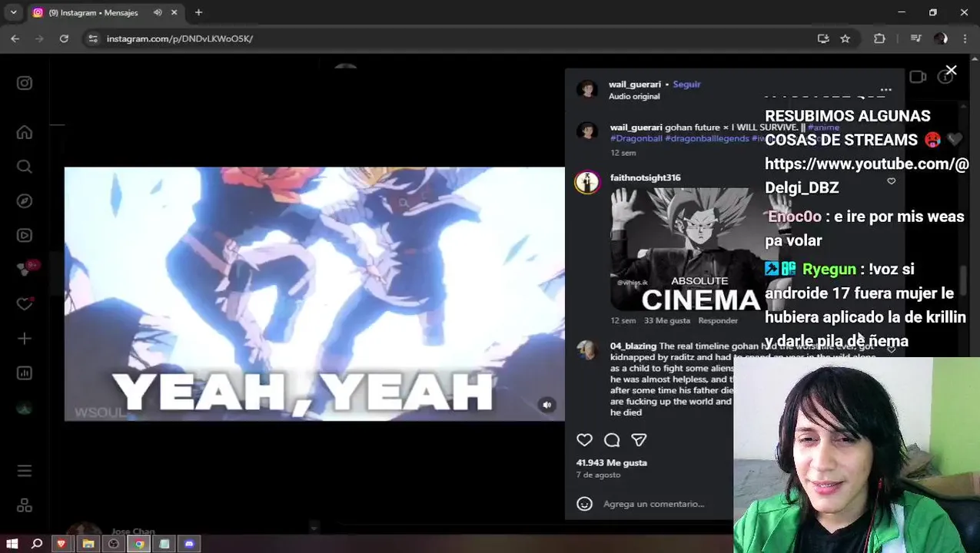Viewport: 980px width, 553px height.
Task: Open Instagram search from the sidebar
Action: (x=25, y=167)
